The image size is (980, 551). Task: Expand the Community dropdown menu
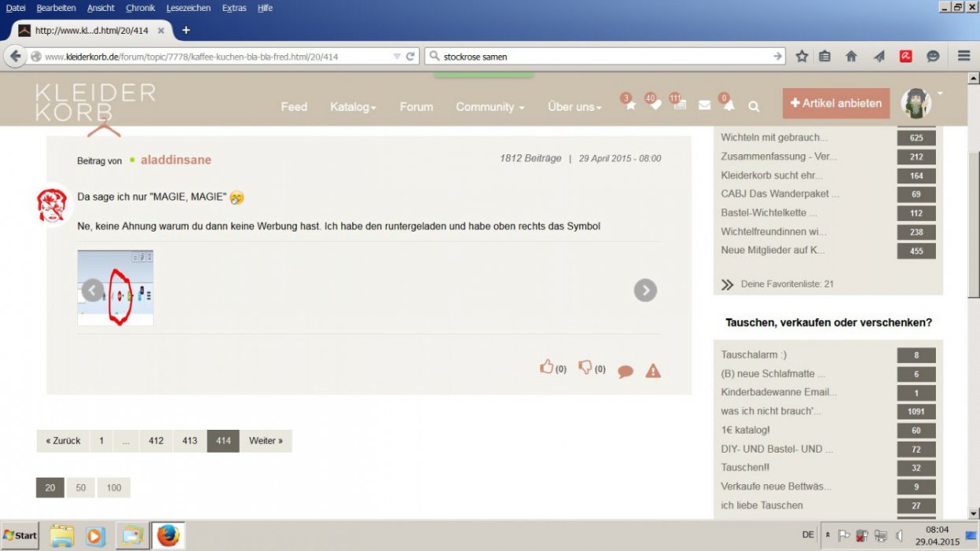490,107
